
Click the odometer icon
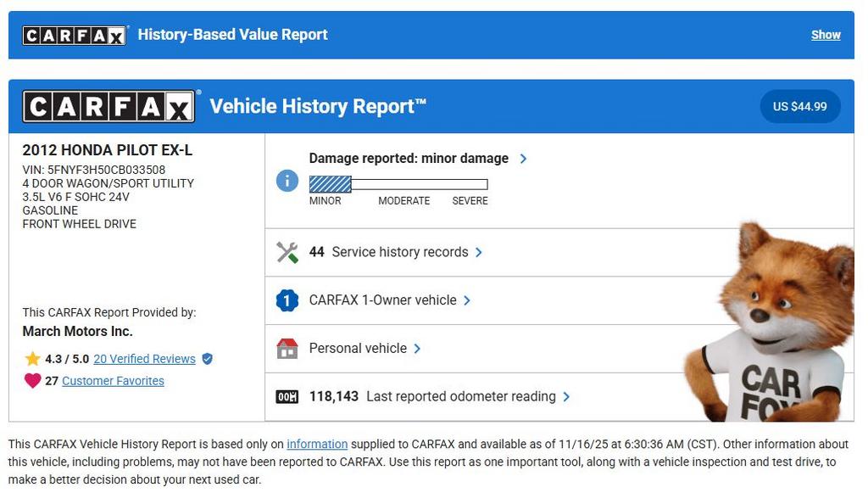click(x=287, y=397)
